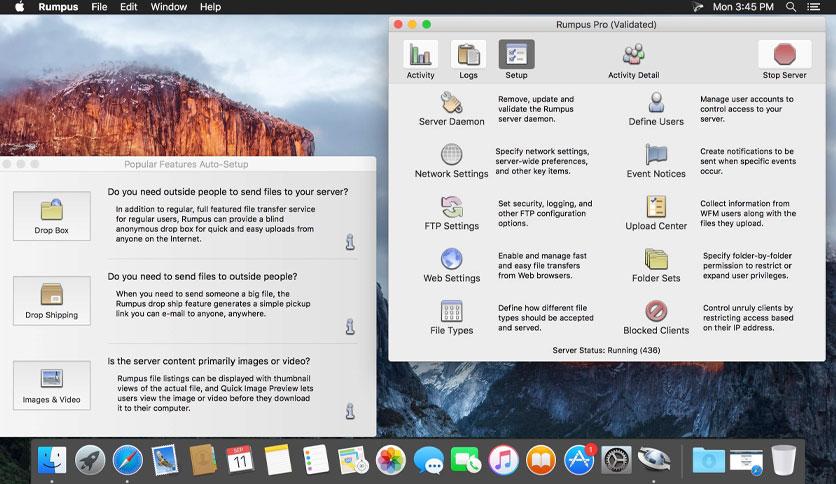Open Calendar in the Dock
The image size is (836, 484).
240,459
